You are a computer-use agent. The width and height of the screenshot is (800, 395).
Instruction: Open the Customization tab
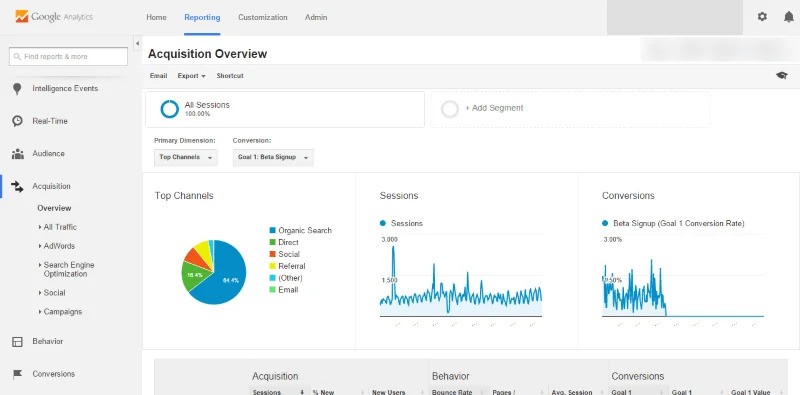(x=262, y=17)
